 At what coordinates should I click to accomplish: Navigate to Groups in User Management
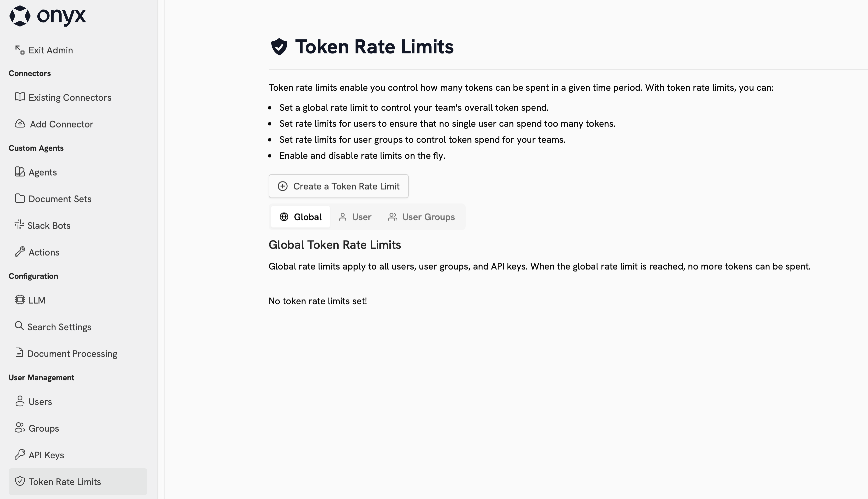tap(43, 428)
